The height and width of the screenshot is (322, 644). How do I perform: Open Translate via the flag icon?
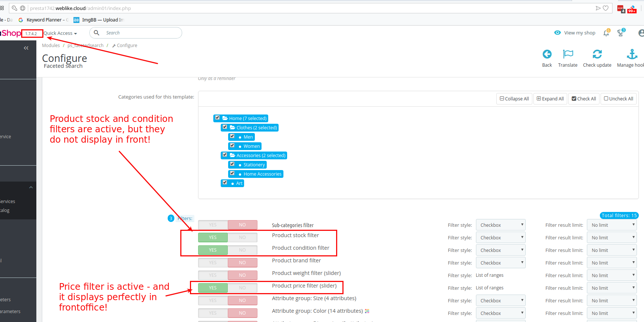coord(568,54)
